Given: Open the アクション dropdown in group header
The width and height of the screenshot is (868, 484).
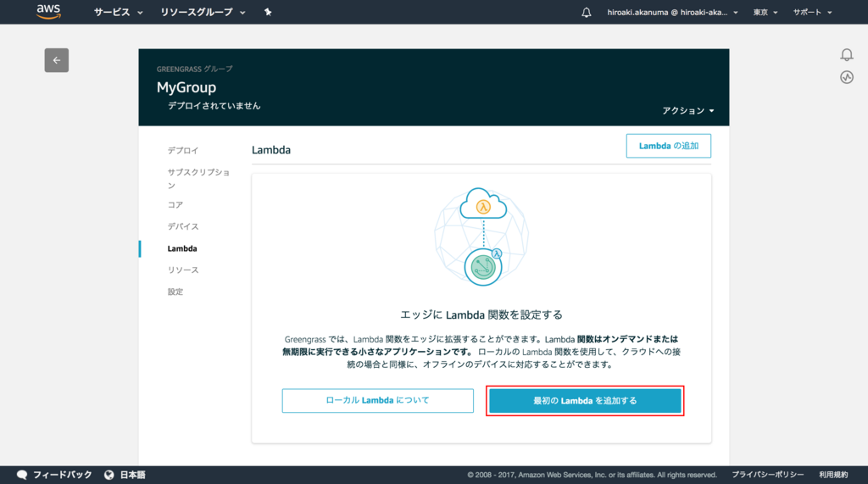Looking at the screenshot, I should pos(688,111).
